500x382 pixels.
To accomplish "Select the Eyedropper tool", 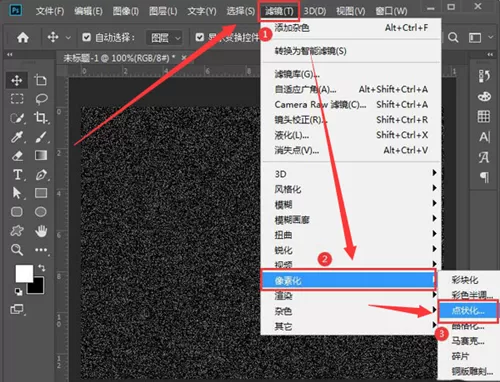I will click(17, 137).
